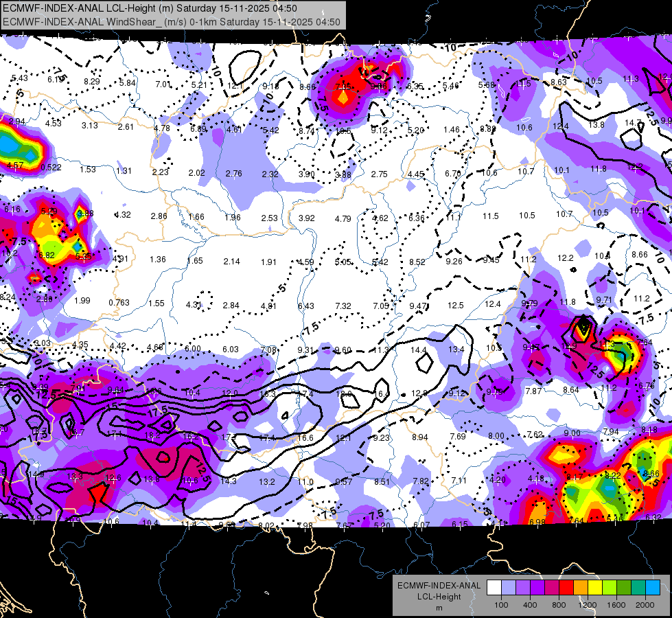Screen dimensions: 672x618
Task: Click the wind shear value 12.2 near Poland border
Action: pyautogui.click(x=566, y=257)
